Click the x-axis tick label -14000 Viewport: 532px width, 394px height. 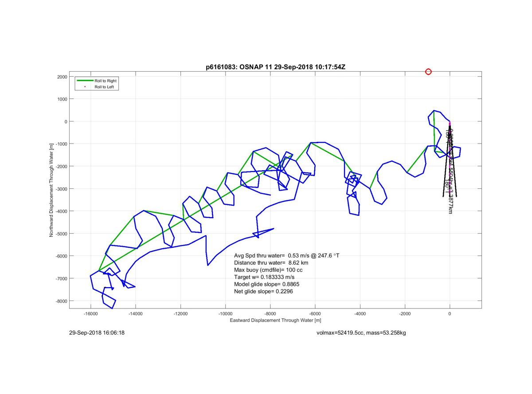tap(135, 314)
